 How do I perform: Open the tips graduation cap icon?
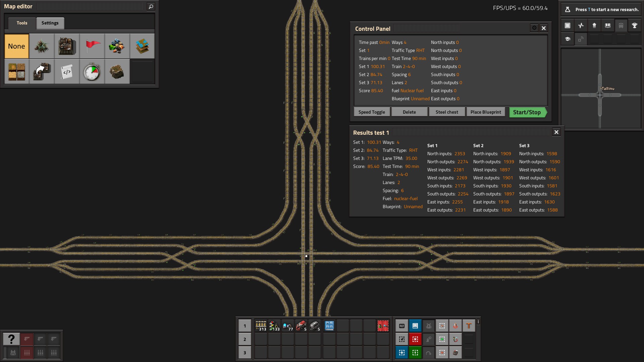tap(568, 39)
